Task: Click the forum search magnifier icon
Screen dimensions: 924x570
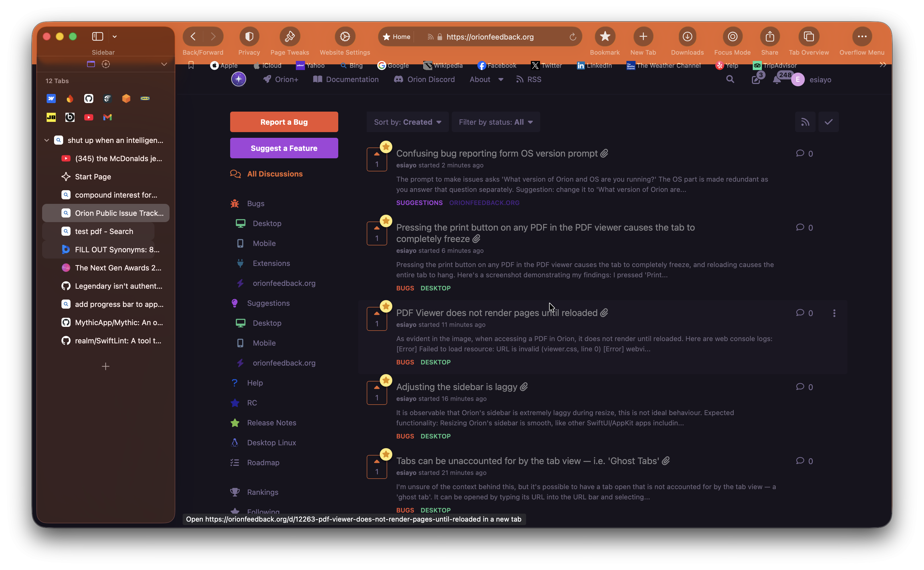Action: click(x=730, y=79)
